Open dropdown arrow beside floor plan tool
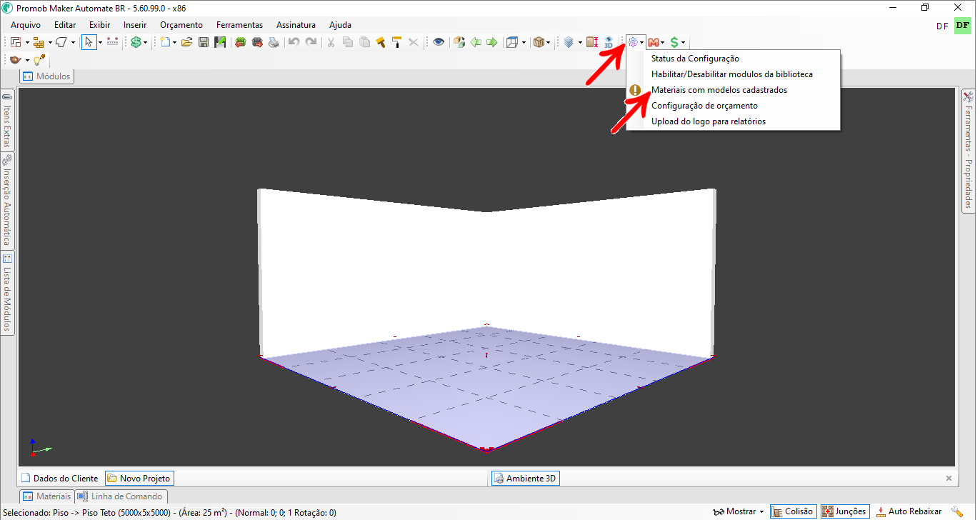This screenshot has height=520, width=980. (x=26, y=43)
